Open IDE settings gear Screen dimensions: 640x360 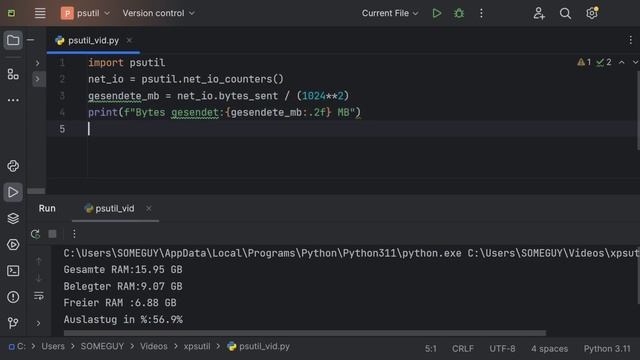(x=592, y=13)
